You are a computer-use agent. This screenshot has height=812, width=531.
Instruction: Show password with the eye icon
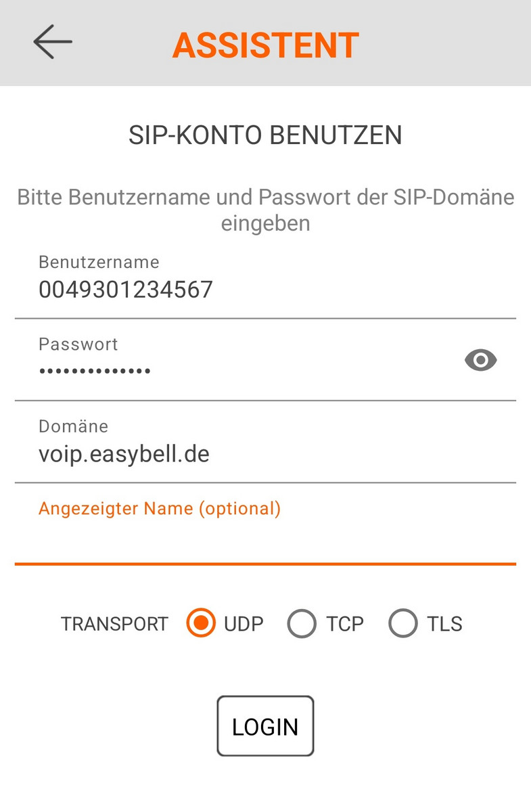click(x=481, y=360)
